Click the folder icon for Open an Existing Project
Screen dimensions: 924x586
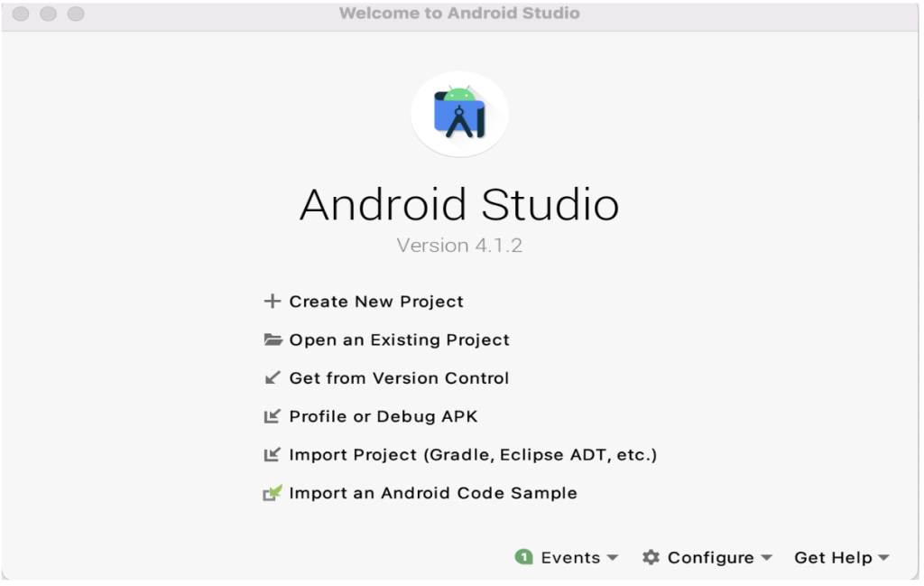(273, 340)
